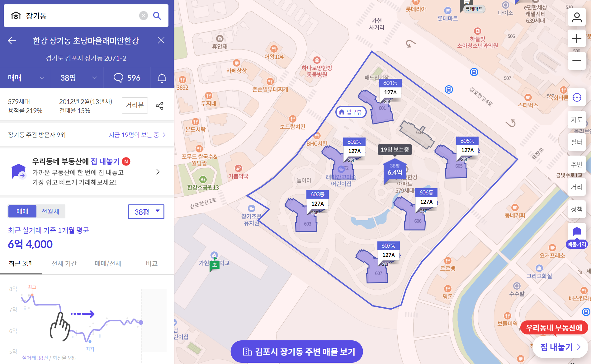Switch to 최근 3년 tab

click(21, 264)
